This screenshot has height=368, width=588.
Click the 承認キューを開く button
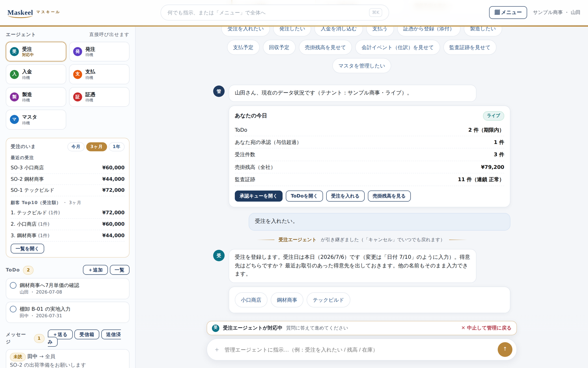(259, 196)
